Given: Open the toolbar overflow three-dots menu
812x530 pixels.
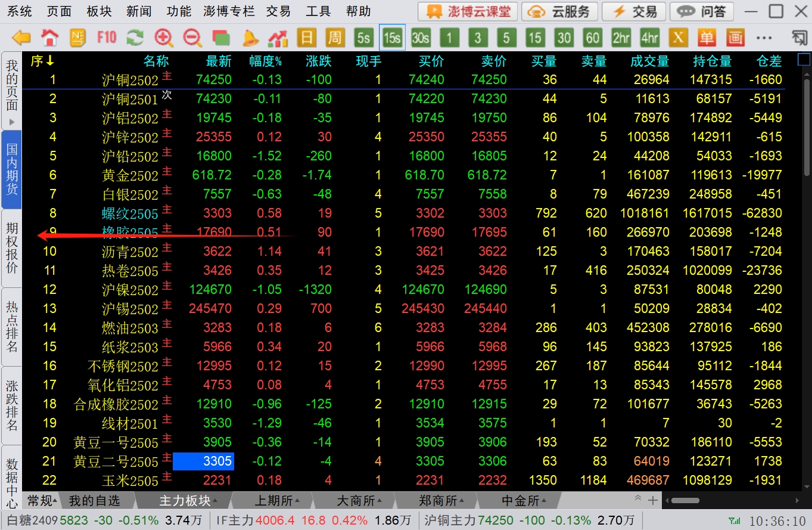Looking at the screenshot, I should [x=764, y=38].
